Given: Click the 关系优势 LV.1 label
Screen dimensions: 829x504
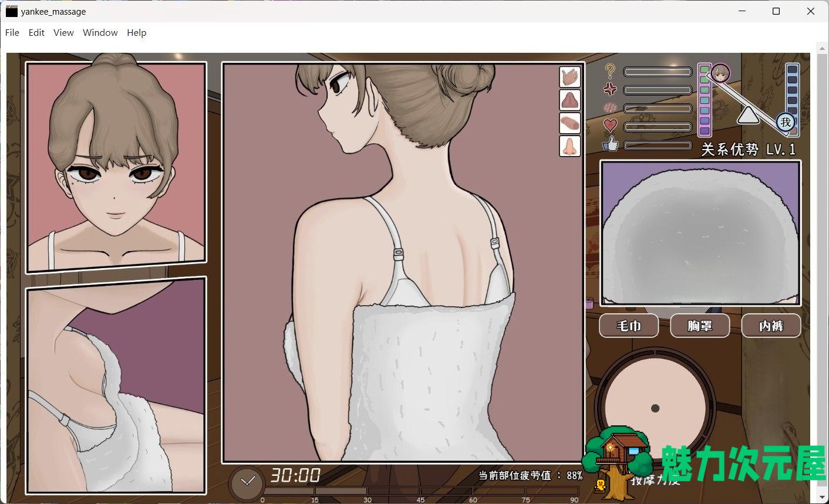Looking at the screenshot, I should [x=749, y=150].
